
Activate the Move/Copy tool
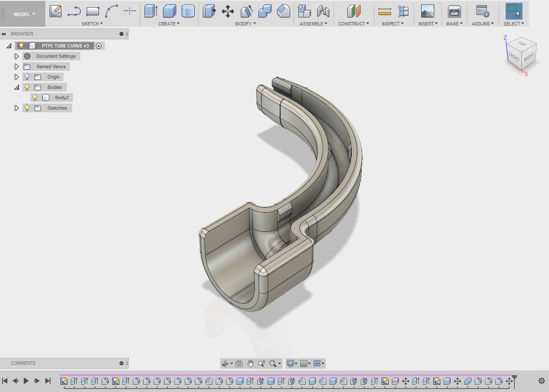(228, 11)
